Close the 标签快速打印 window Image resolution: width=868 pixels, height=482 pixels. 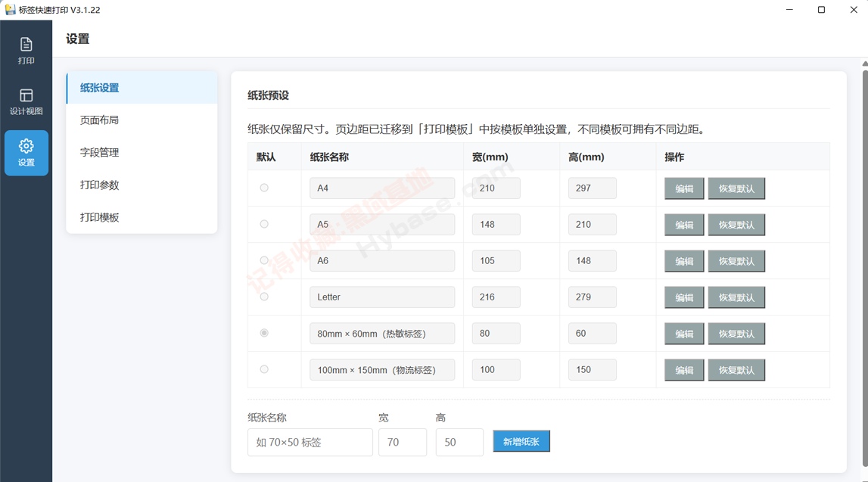click(854, 9)
